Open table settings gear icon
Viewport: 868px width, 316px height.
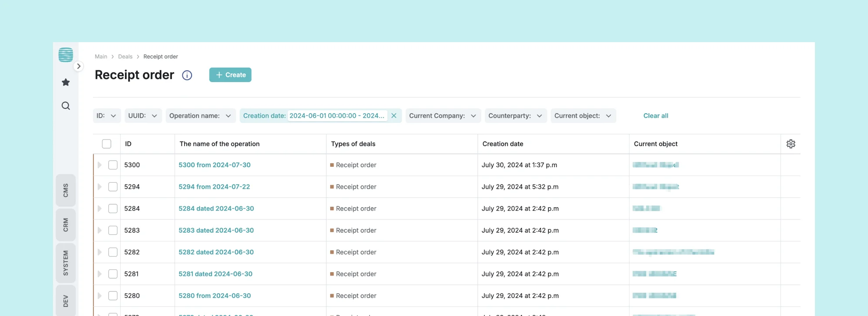[x=791, y=144]
